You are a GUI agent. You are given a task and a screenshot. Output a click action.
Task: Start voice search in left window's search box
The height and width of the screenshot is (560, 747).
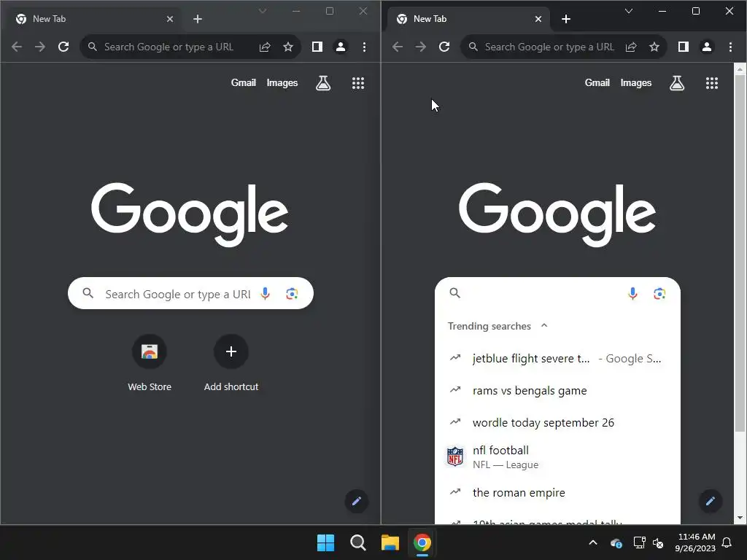(x=266, y=293)
